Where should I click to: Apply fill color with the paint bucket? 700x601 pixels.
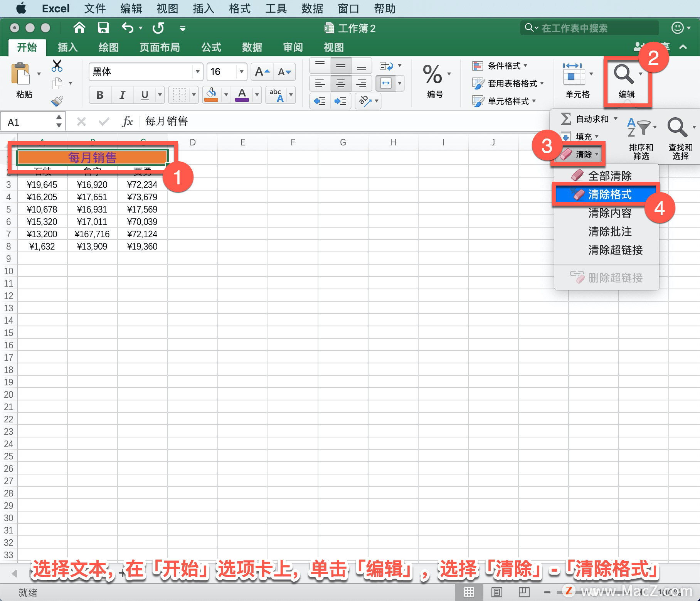211,94
